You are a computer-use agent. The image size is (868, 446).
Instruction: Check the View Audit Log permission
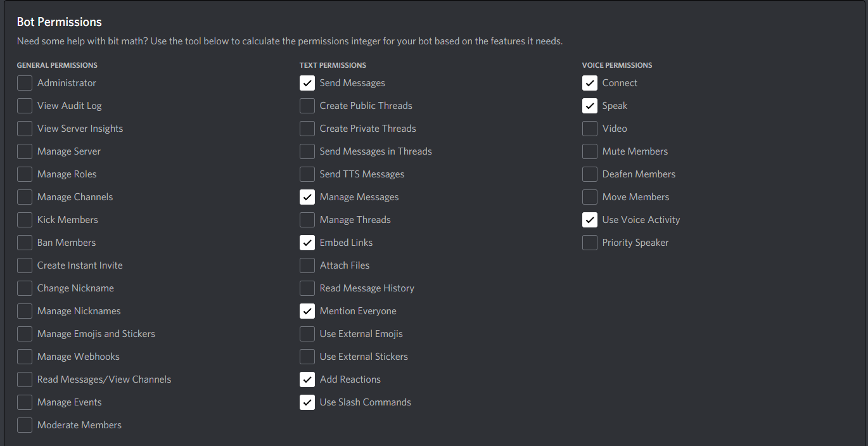tap(24, 105)
